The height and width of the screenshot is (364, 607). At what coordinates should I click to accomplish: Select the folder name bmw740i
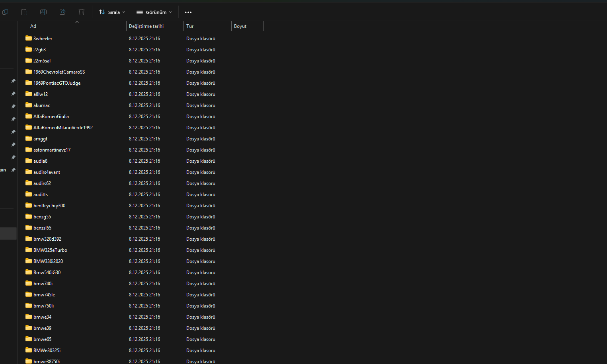pos(43,284)
